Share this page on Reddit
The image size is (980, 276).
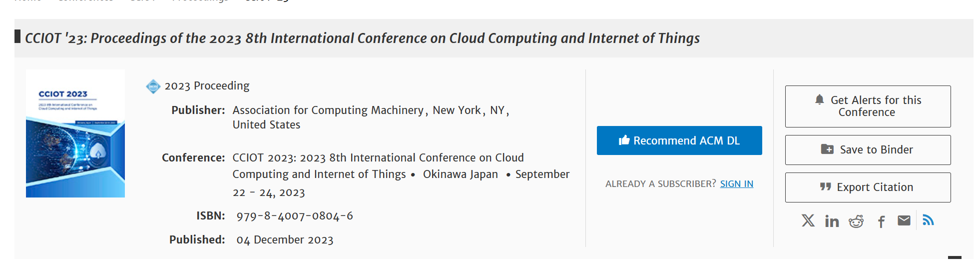click(856, 221)
